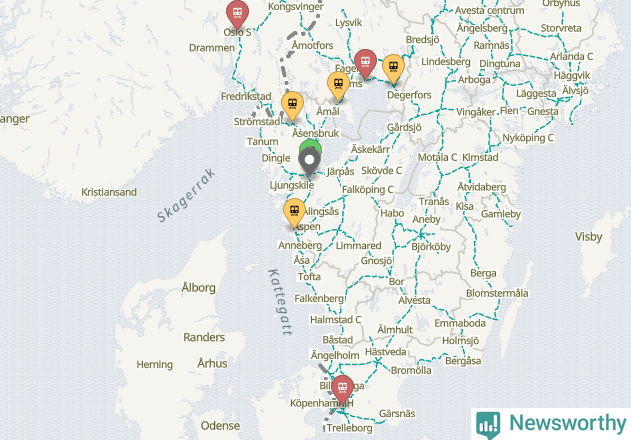Select the green marker behind the gray pin

point(310,145)
